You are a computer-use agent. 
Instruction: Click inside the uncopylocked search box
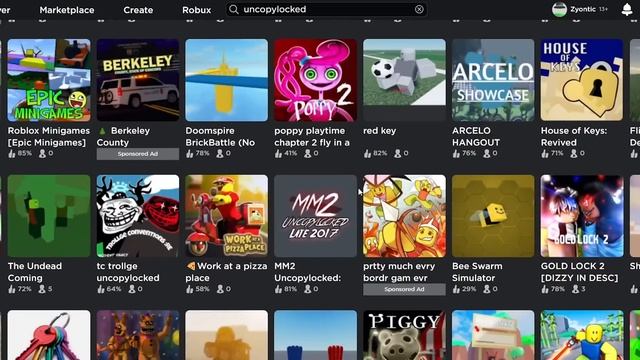point(327,9)
